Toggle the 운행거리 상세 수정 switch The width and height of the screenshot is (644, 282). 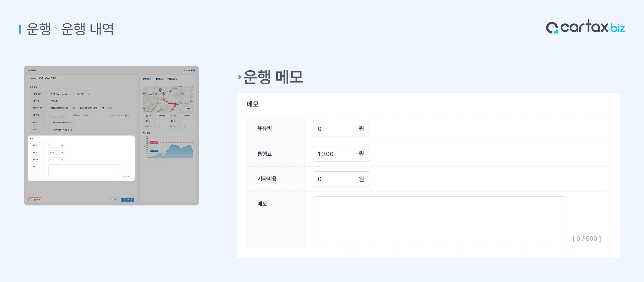click(127, 115)
